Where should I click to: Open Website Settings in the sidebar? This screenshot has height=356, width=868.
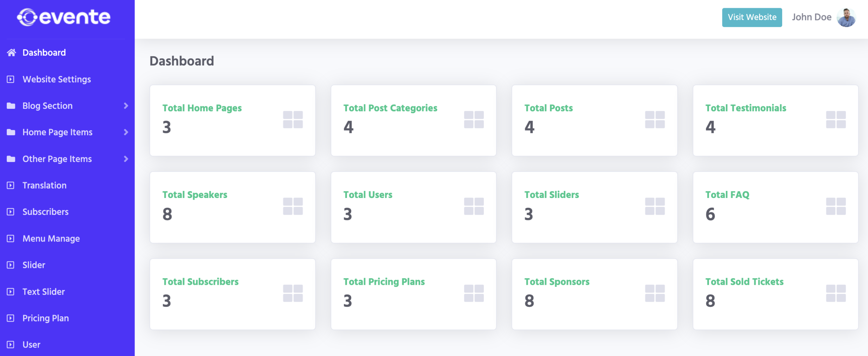57,79
